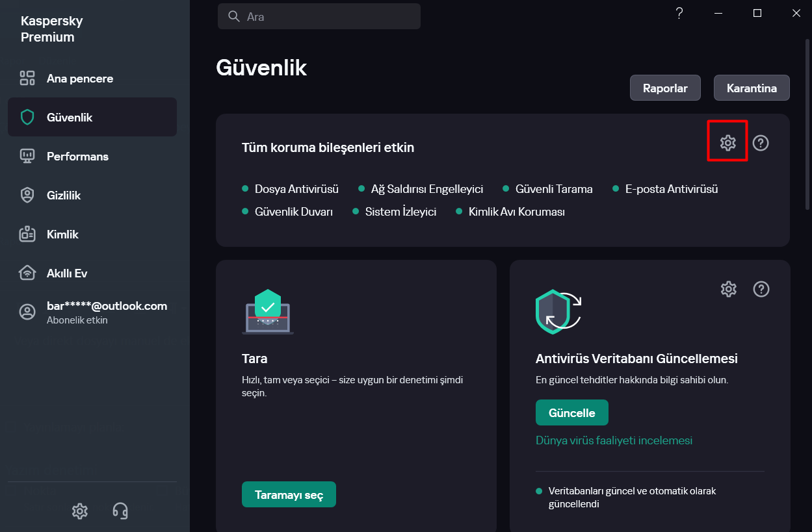Viewport: 812px width, 532px height.
Task: Click the Tara card heading
Action: 254,359
